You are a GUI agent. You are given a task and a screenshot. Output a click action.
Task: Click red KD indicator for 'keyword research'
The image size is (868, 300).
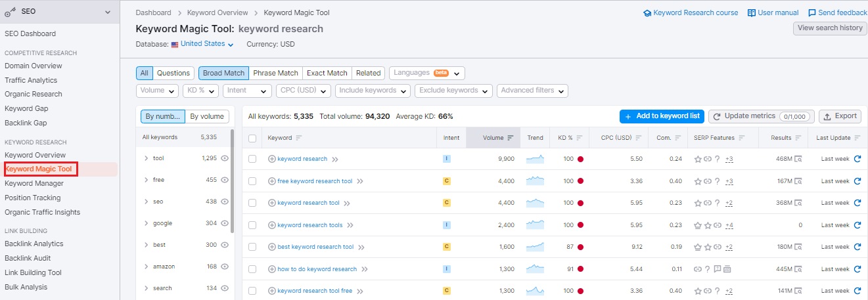580,159
